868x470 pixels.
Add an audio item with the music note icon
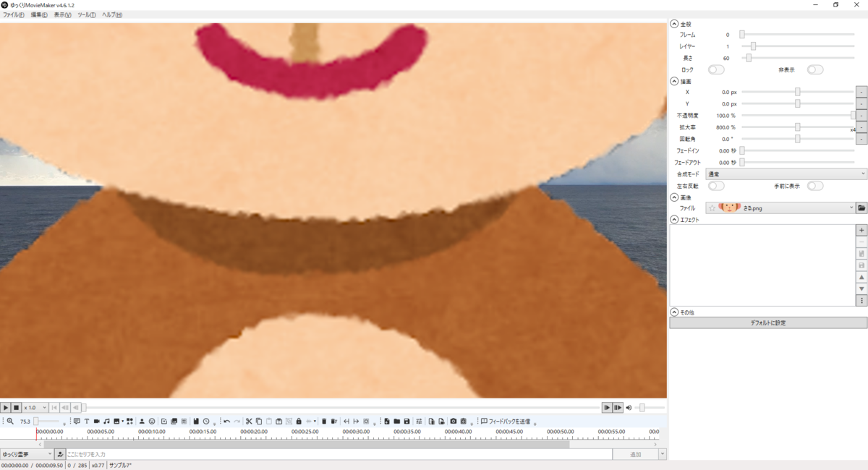[106, 421]
